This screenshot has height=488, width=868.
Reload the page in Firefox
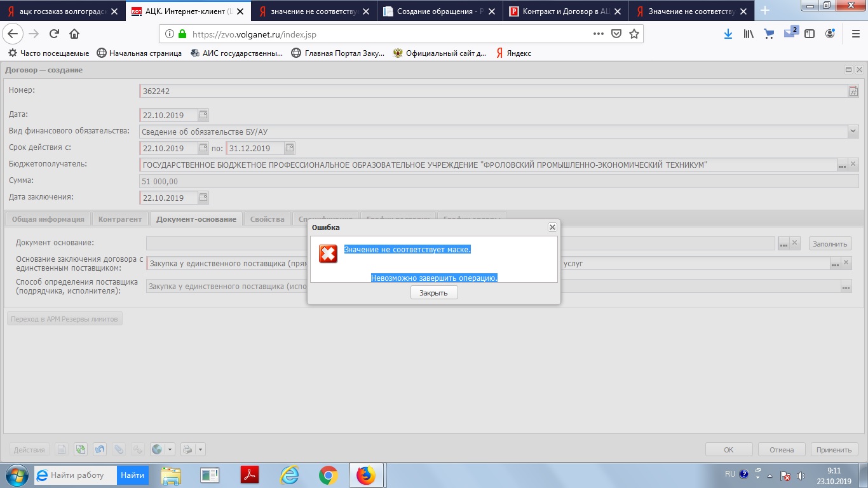point(54,34)
